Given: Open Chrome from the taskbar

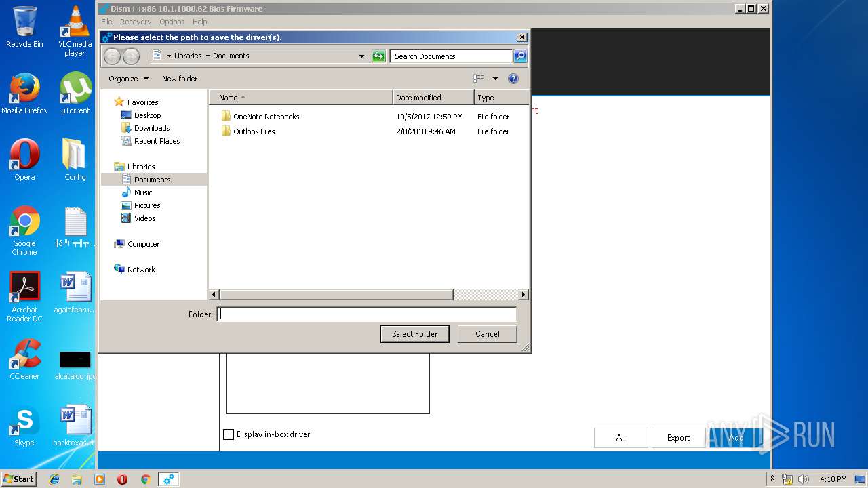Looking at the screenshot, I should tap(145, 479).
